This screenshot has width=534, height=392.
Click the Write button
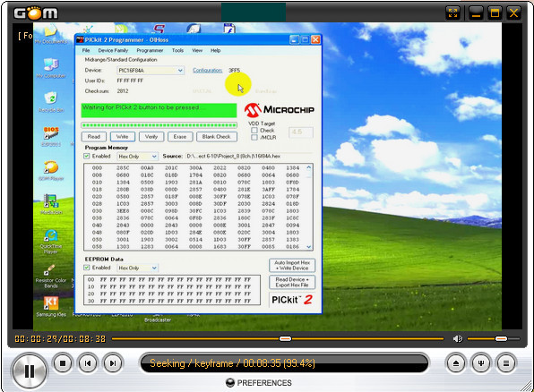123,137
